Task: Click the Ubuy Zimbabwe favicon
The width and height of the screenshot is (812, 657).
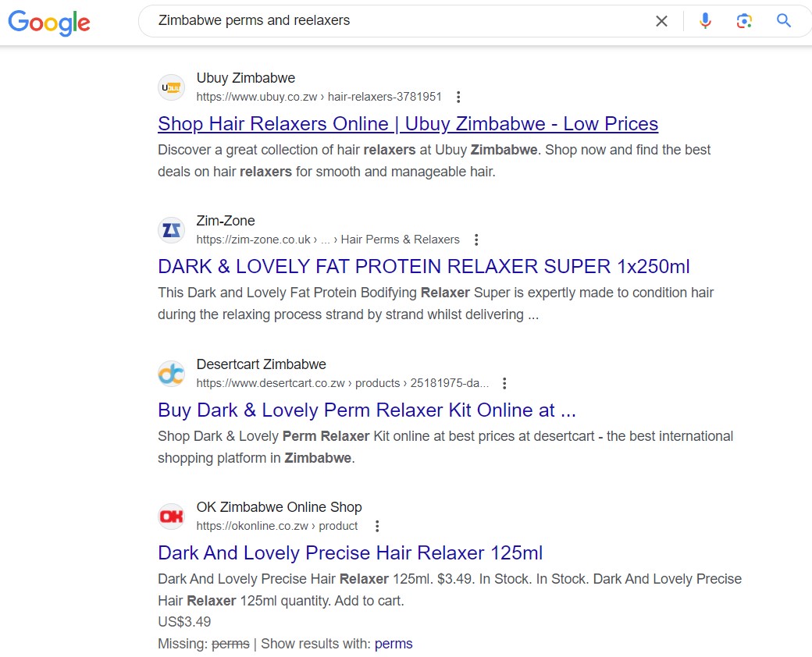Action: point(171,87)
